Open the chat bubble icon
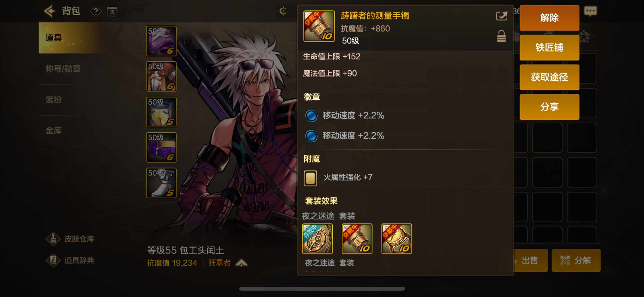 pyautogui.click(x=590, y=11)
